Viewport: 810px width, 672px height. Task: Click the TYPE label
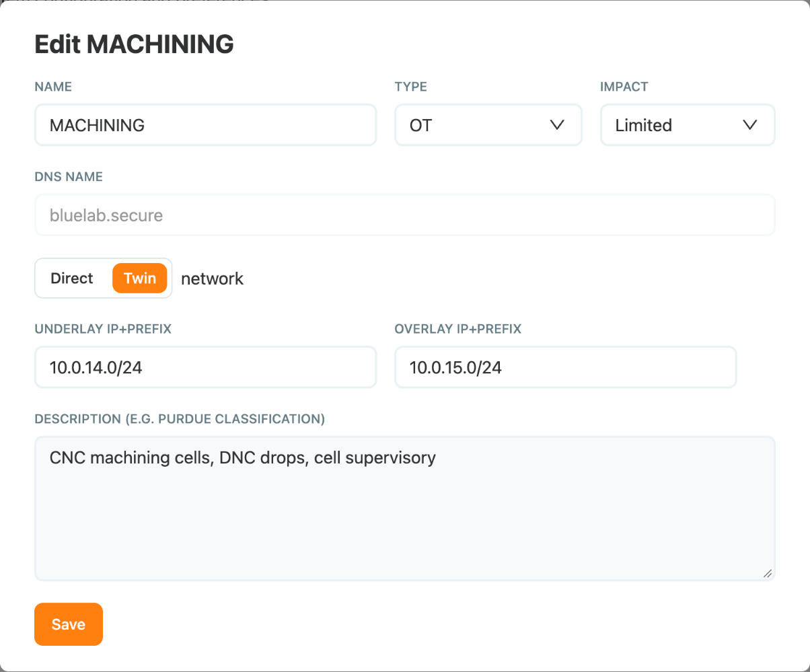pos(411,87)
